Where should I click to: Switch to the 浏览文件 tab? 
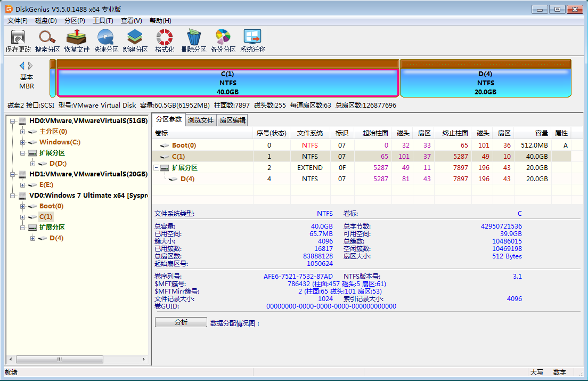200,120
